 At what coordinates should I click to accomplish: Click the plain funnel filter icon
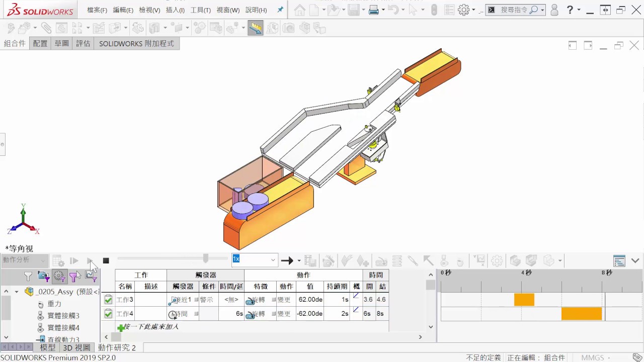tap(28, 276)
